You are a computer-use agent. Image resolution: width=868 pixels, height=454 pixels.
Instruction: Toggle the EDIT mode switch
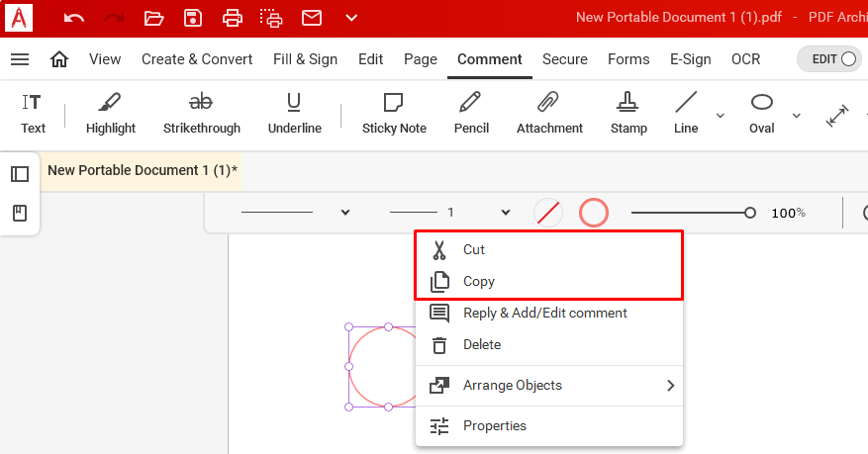[x=829, y=59]
